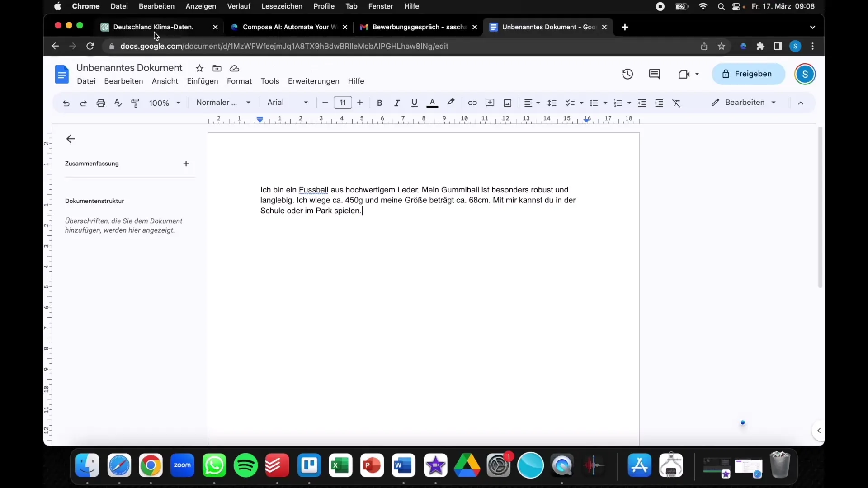Click the Bearbeiten button in toolbar
Image resolution: width=868 pixels, height=488 pixels.
743,103
